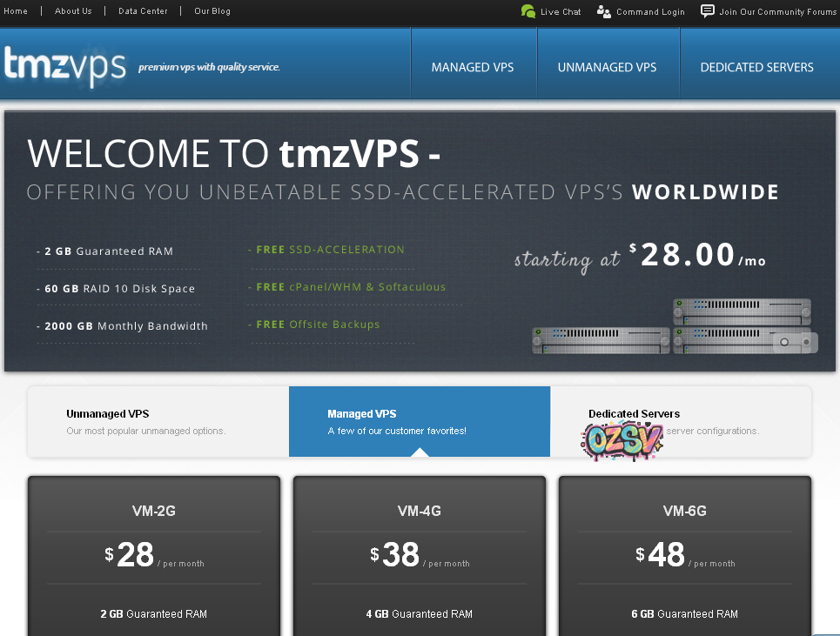Switch to the Dedicated Servers tab

point(681,421)
